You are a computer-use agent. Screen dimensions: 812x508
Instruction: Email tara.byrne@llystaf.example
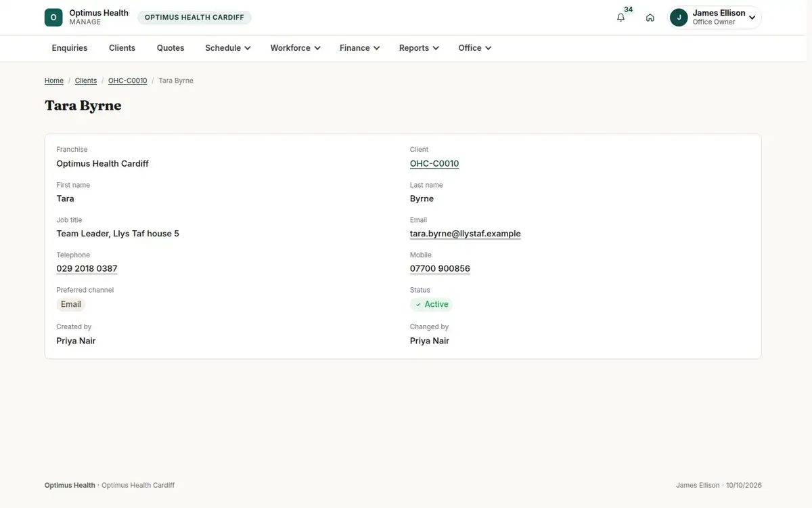click(x=466, y=234)
